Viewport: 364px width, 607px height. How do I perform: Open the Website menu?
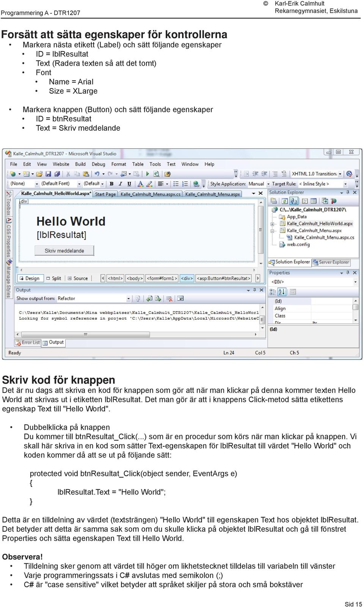click(x=61, y=164)
